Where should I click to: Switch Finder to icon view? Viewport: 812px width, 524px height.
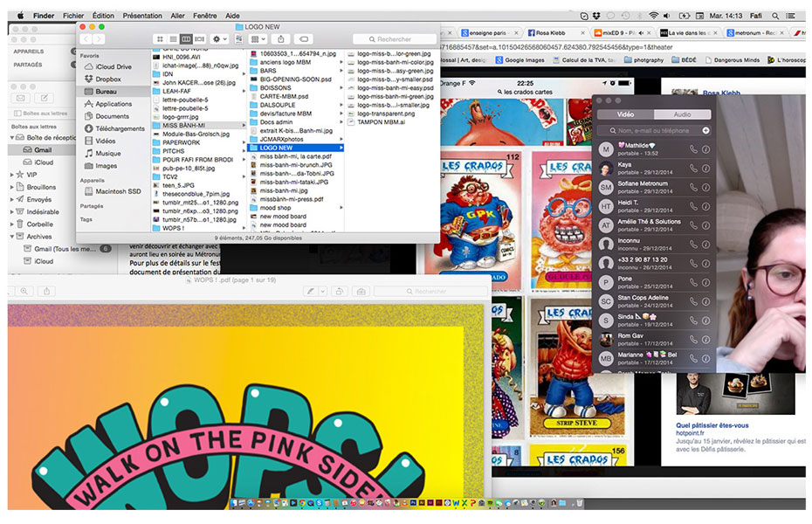tap(160, 38)
